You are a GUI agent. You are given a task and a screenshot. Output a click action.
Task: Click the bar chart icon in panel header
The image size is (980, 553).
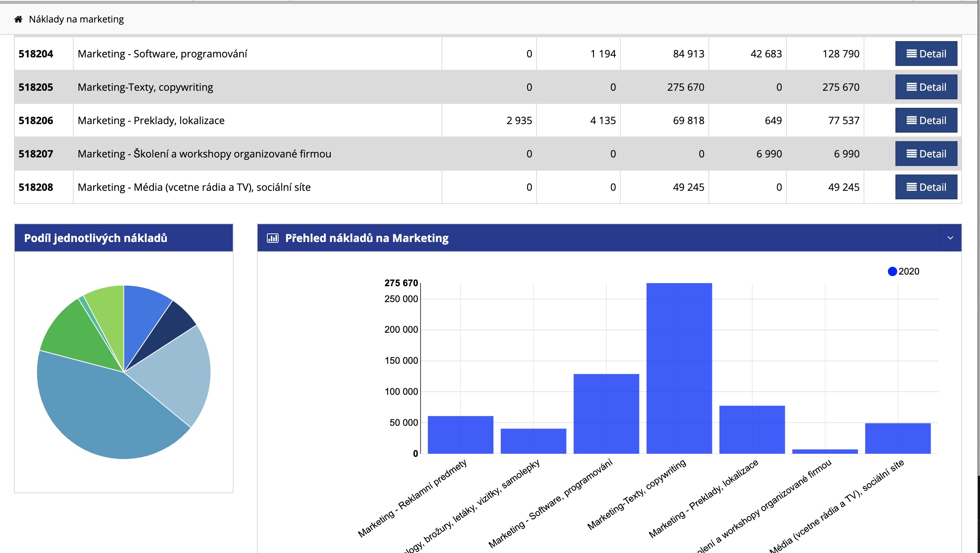point(273,238)
